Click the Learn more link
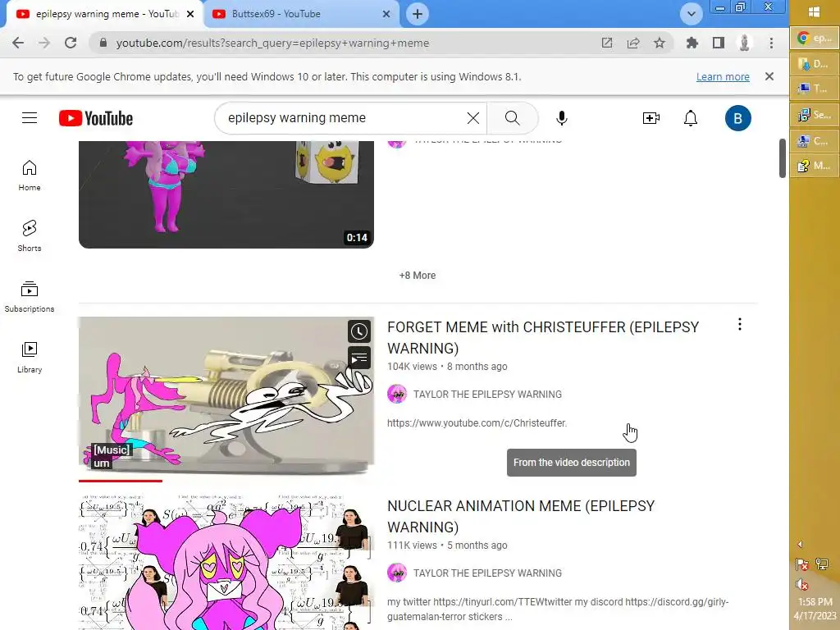The height and width of the screenshot is (630, 840). coord(723,76)
